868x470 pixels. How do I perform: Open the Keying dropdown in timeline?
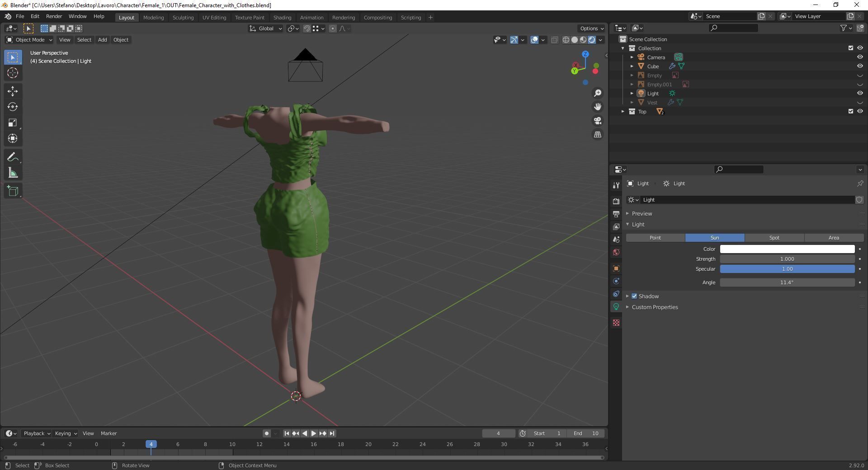tap(66, 433)
